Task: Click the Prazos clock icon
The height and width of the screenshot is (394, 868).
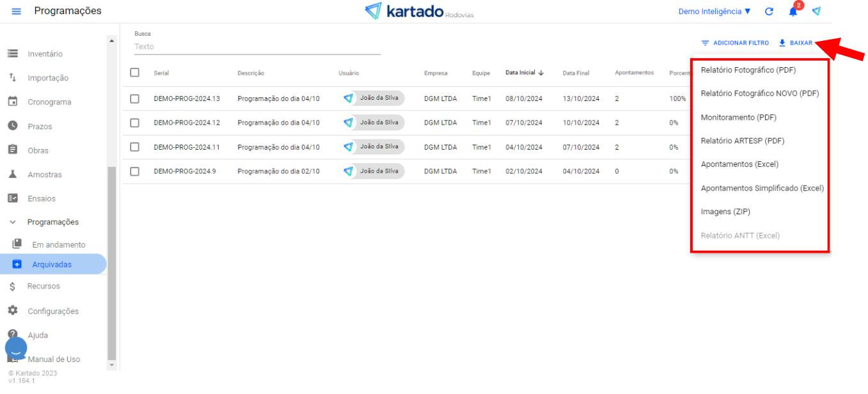Action: (x=13, y=126)
